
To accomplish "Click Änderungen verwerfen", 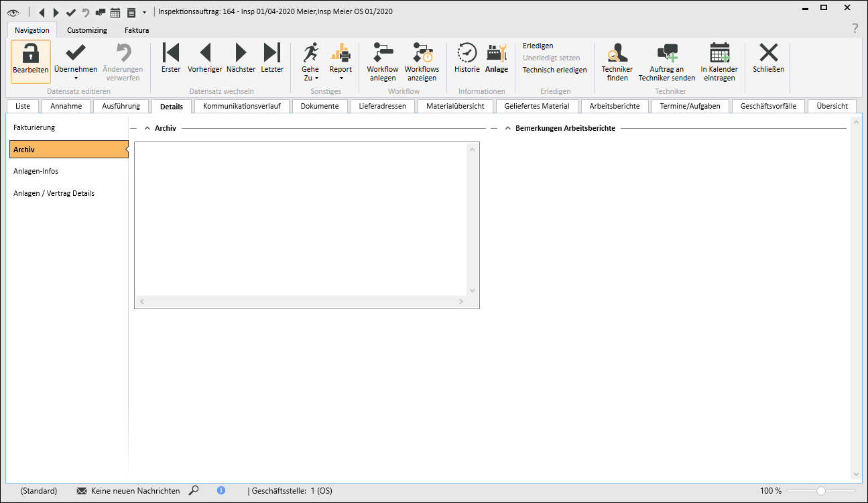I will [x=123, y=61].
